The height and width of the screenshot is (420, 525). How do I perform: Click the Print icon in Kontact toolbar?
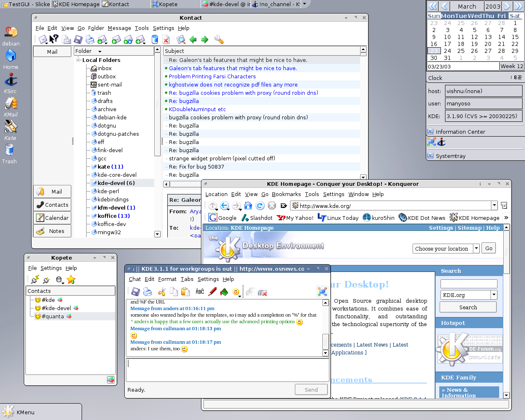[x=90, y=40]
